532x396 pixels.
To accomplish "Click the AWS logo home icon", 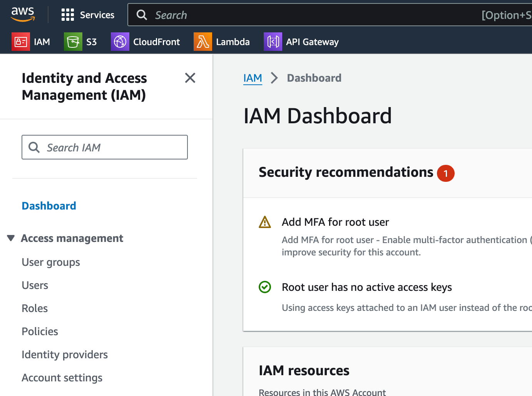I will 23,15.
